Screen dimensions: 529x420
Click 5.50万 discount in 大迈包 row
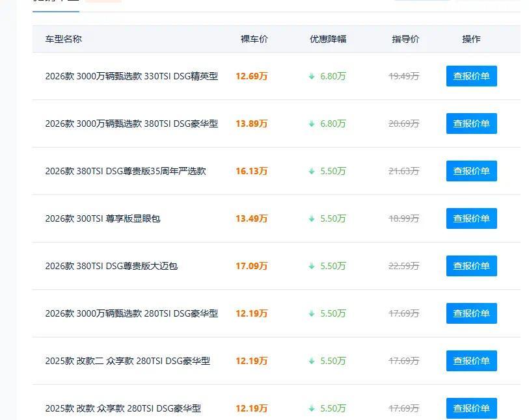(x=333, y=267)
